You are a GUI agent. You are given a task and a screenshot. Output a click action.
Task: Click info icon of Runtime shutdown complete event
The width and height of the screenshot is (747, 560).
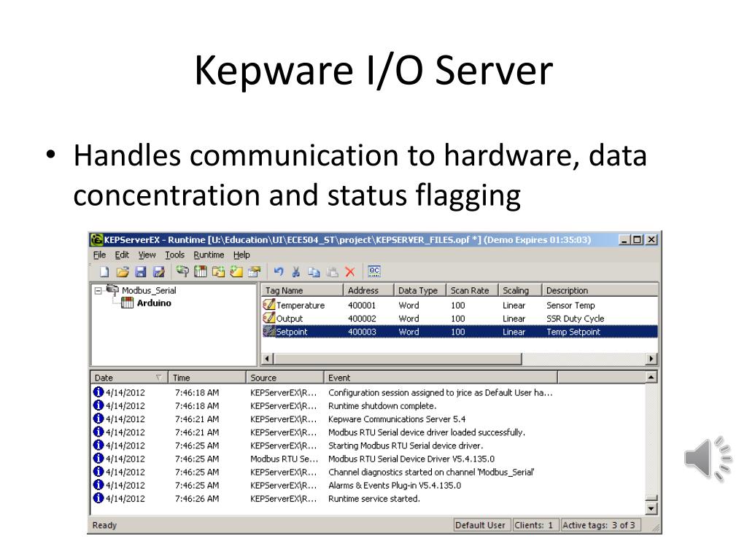point(98,405)
